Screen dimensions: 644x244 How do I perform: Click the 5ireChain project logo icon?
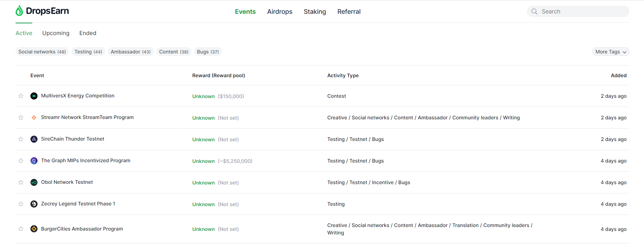coord(34,139)
